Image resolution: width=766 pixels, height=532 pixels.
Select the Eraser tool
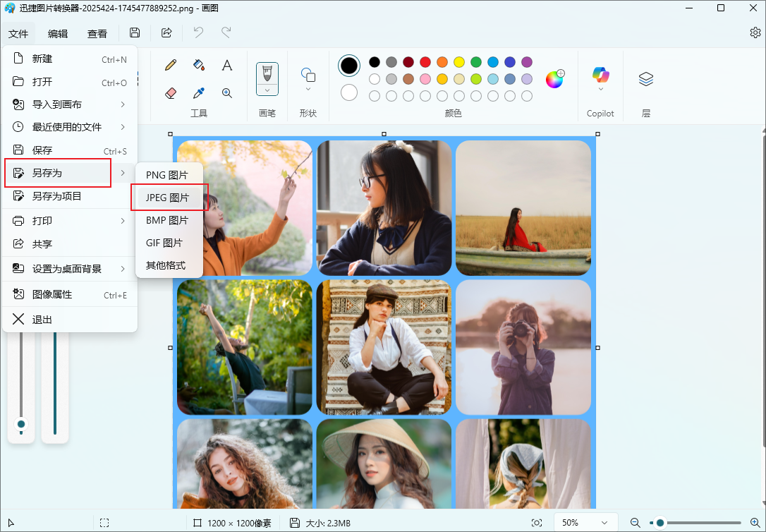(171, 93)
